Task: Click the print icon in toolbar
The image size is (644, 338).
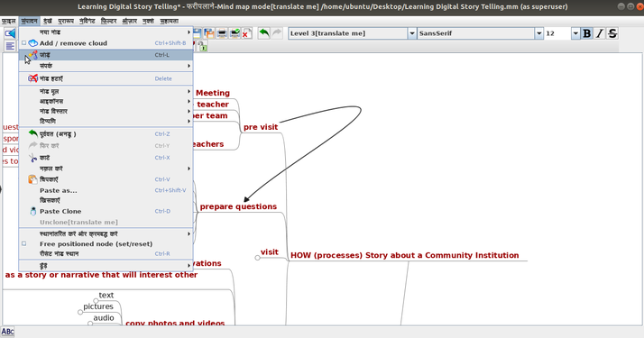Action: (222, 33)
